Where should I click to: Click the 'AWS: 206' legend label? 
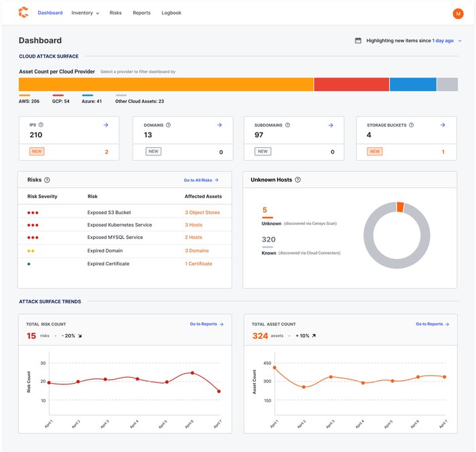(x=29, y=101)
